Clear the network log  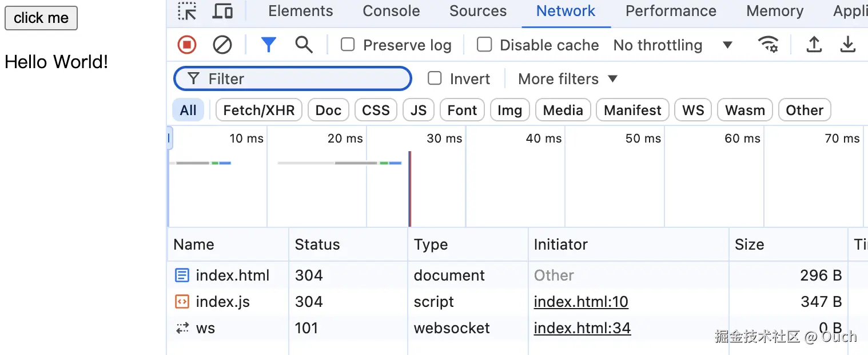(222, 45)
